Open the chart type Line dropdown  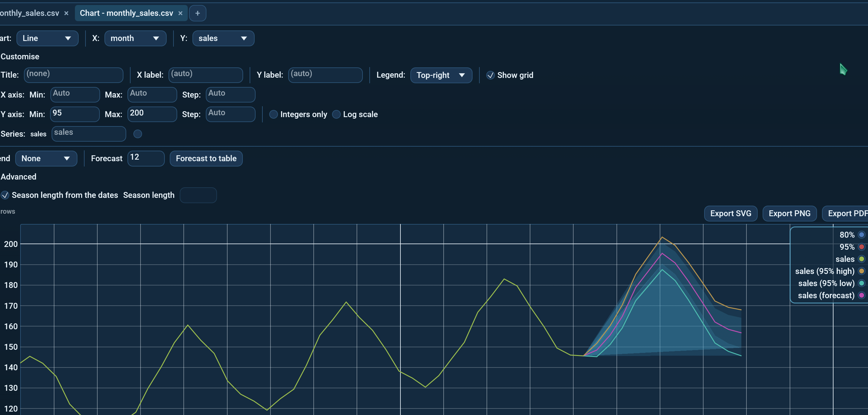[x=47, y=39]
